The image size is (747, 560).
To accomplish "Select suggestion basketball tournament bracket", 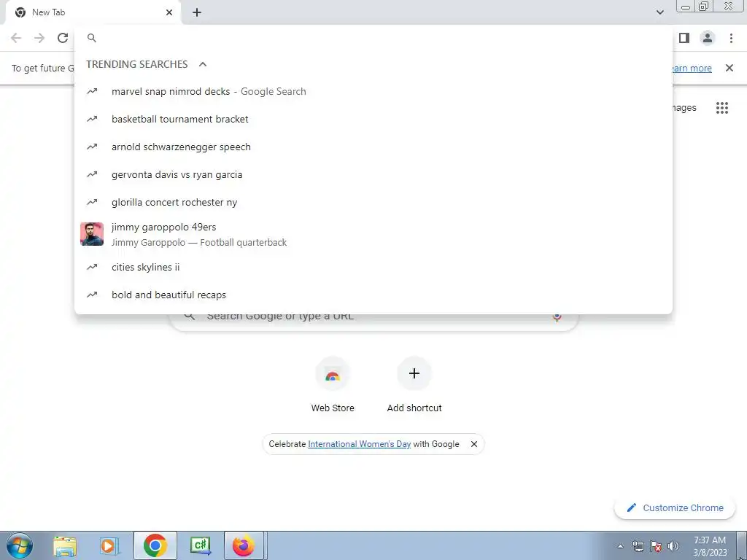I will 373,119.
